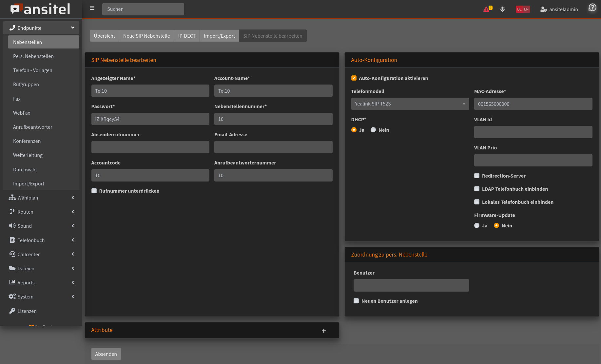Screen dimensions: 601x364
Task: Enable the Rufnummer unterdrücken checkbox
Action: 94,191
